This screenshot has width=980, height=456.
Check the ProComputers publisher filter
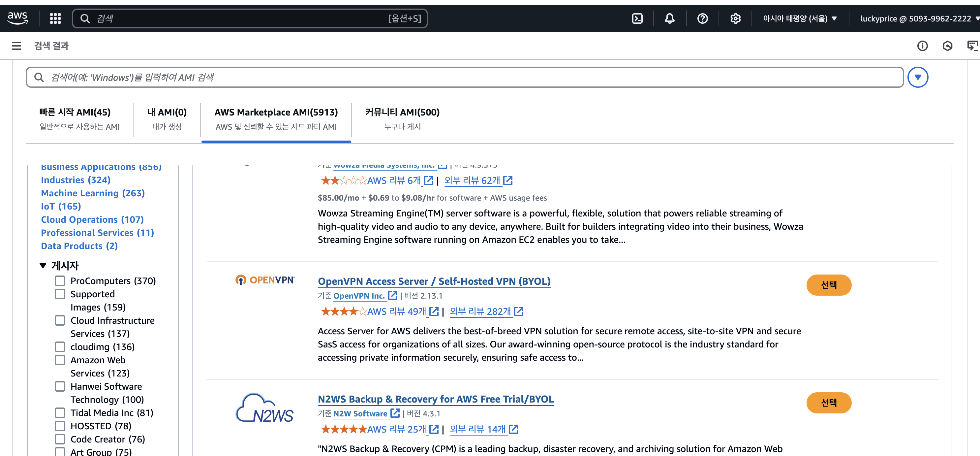(60, 281)
